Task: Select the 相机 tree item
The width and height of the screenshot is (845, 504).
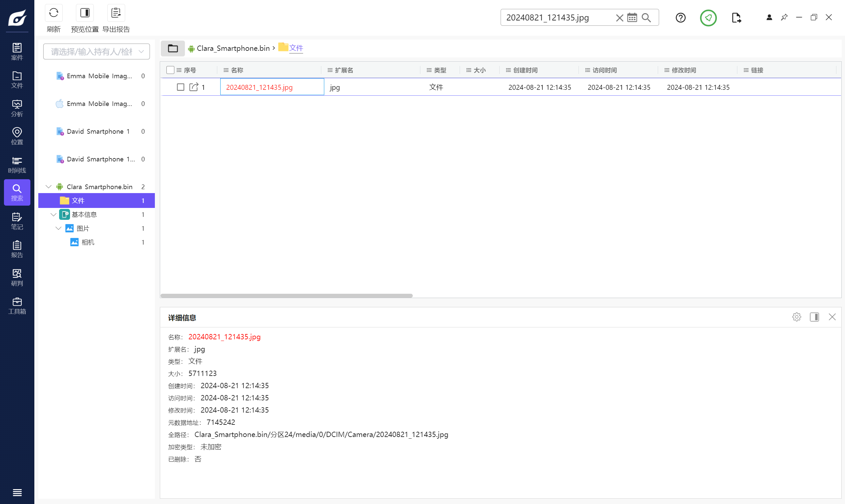Action: pyautogui.click(x=88, y=242)
